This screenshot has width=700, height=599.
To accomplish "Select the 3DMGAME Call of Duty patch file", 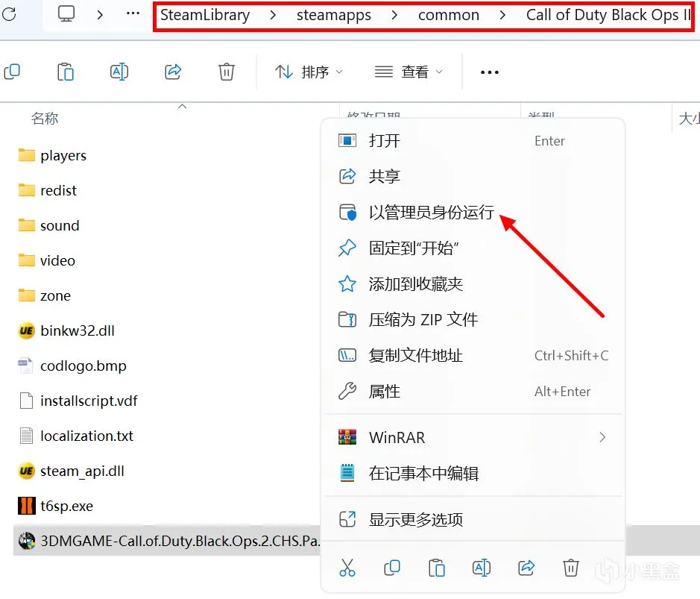I will pos(167,541).
